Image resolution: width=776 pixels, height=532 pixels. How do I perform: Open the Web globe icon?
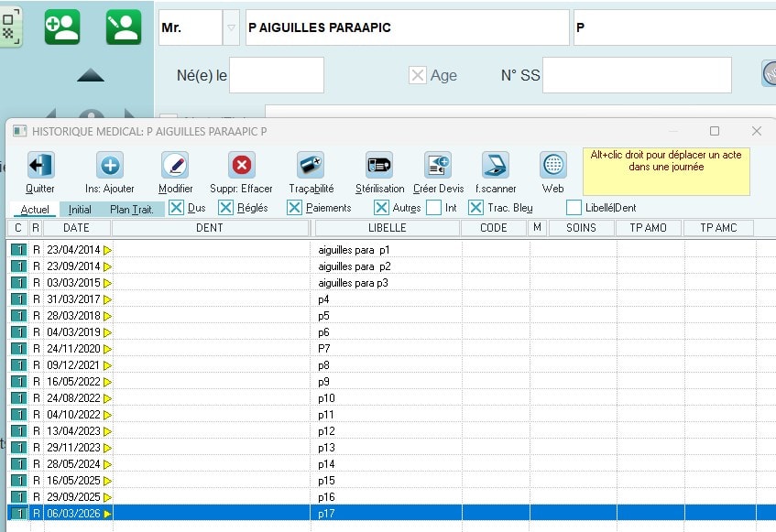[553, 165]
